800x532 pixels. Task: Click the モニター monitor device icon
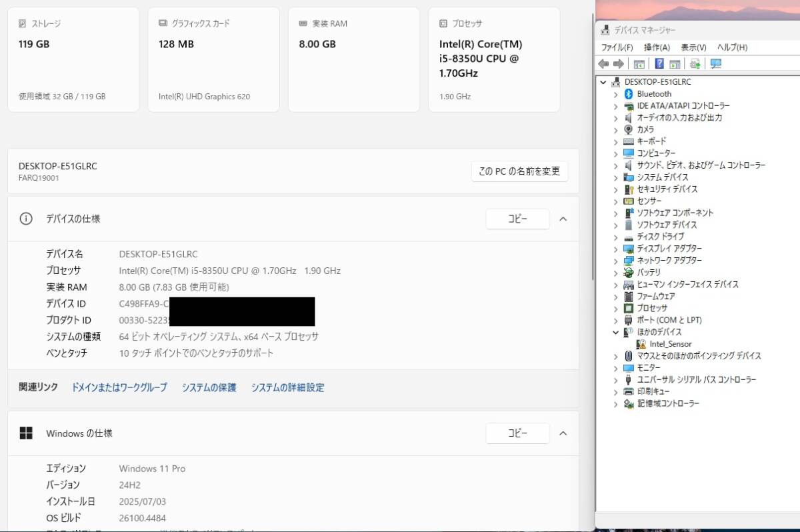629,368
